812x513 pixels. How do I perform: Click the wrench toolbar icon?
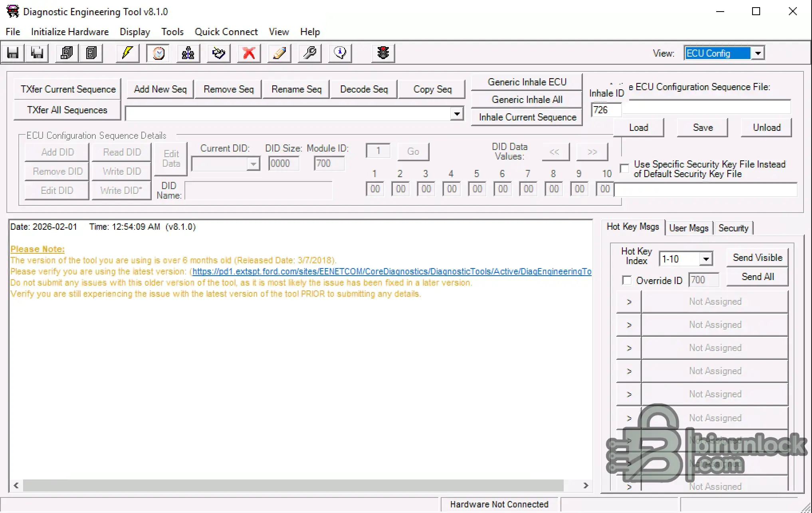(x=309, y=53)
